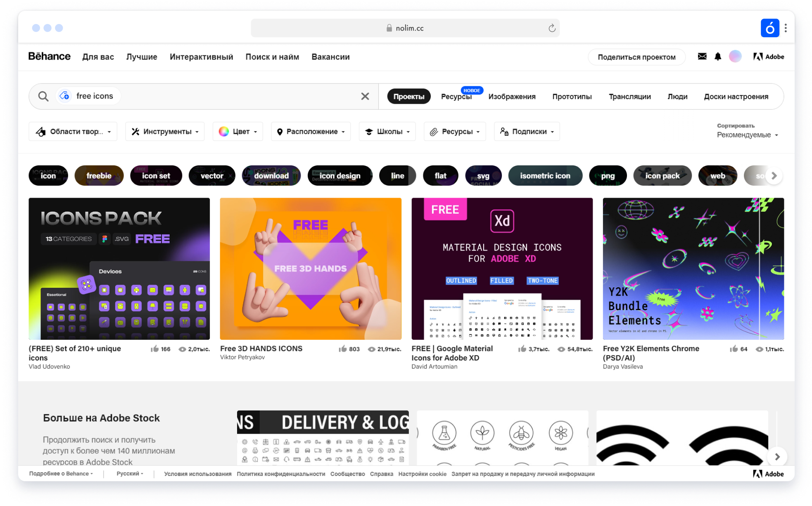Viewport: 812px width, 506px height.
Task: Open Условия использования link
Action: click(x=197, y=474)
